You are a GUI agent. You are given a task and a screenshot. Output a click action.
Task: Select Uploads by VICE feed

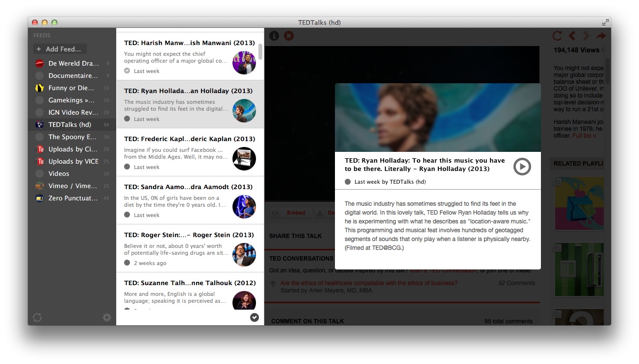72,161
